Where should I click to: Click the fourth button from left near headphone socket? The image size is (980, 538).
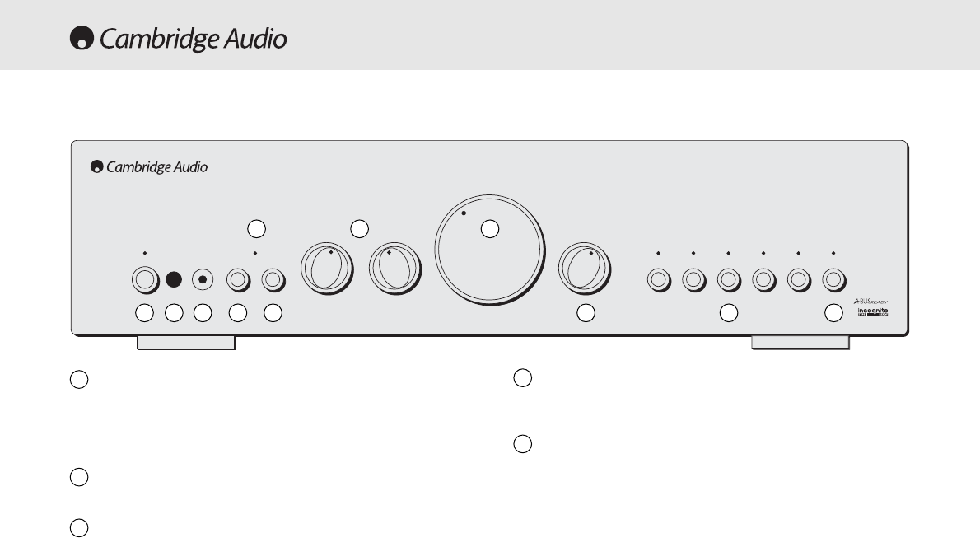pyautogui.click(x=237, y=279)
